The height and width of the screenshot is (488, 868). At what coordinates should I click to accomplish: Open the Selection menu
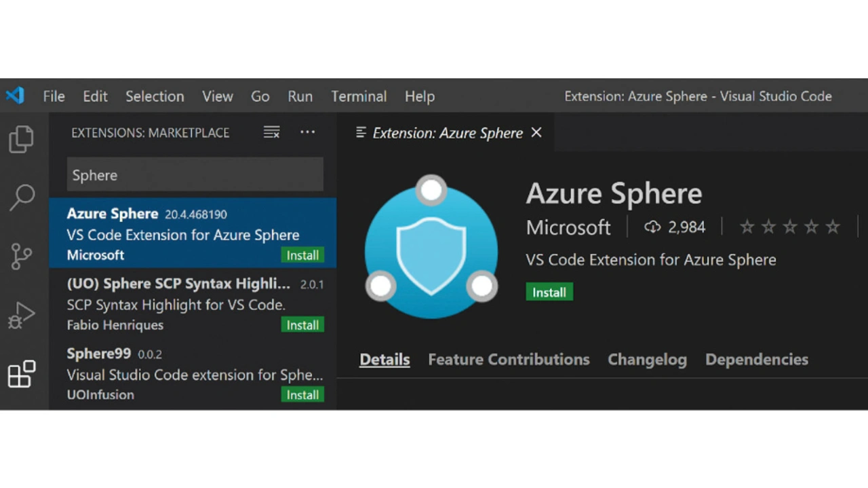155,96
